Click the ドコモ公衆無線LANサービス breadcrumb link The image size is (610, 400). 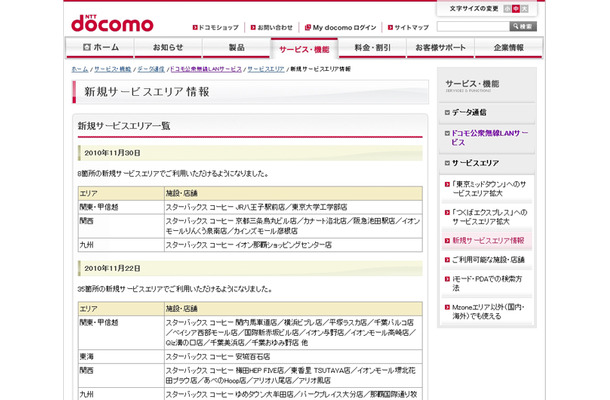[206, 69]
